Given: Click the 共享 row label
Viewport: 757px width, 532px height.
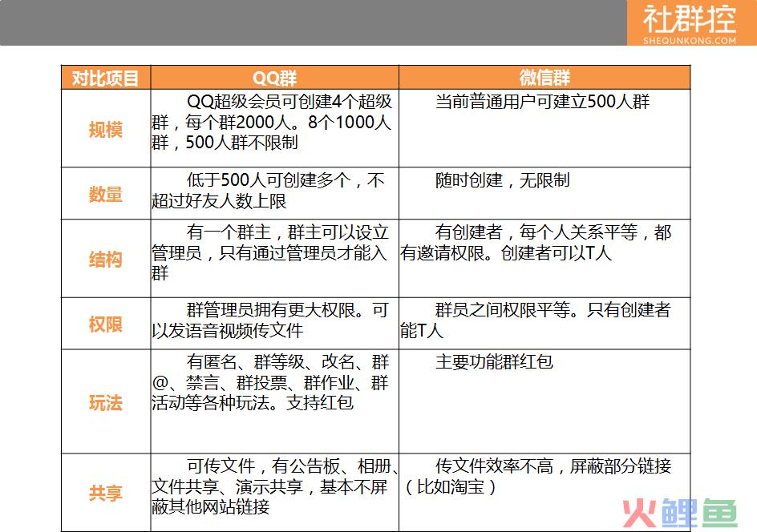Looking at the screenshot, I should (x=106, y=493).
